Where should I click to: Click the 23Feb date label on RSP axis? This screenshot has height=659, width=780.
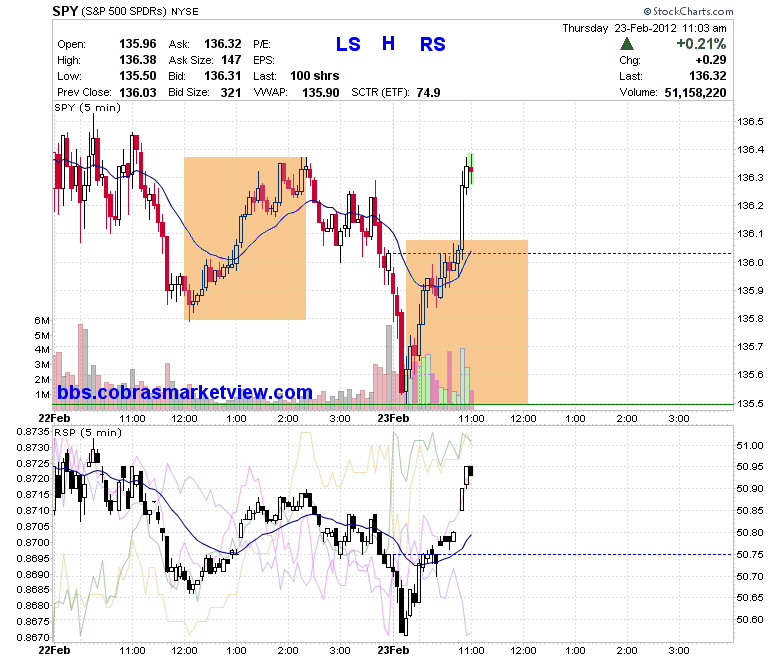(x=393, y=651)
